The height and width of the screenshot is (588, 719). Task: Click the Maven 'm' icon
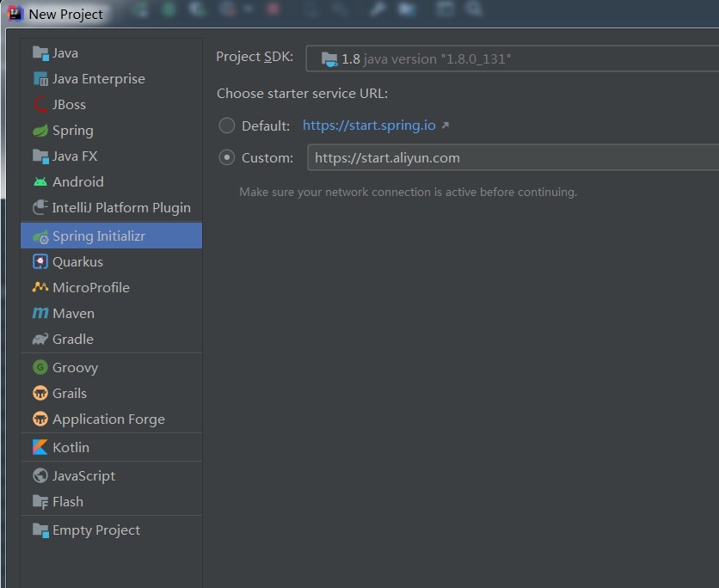[x=40, y=313]
